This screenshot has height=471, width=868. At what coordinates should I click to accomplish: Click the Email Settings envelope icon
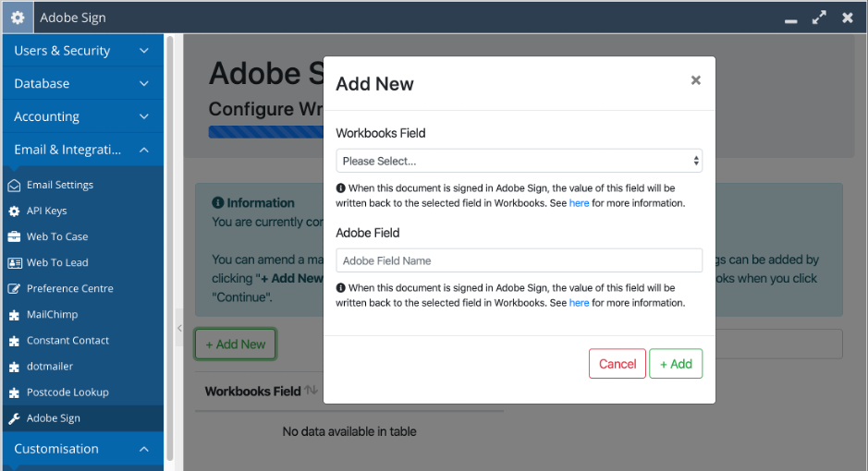pos(15,186)
